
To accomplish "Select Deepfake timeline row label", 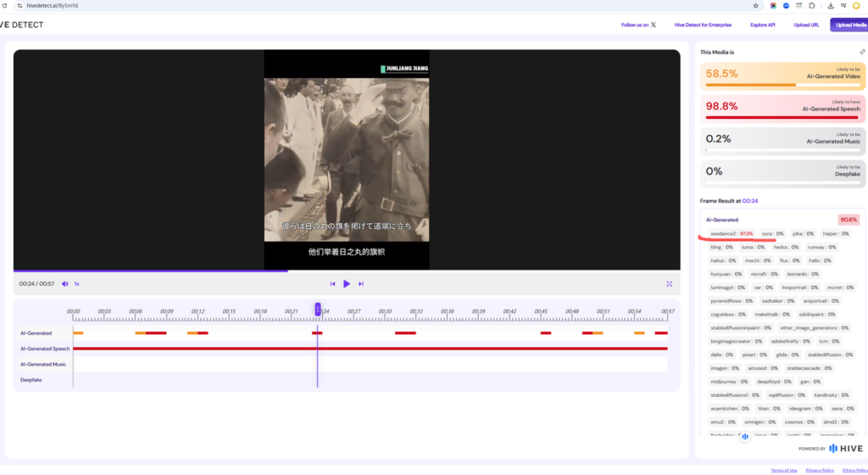I will [x=31, y=380].
